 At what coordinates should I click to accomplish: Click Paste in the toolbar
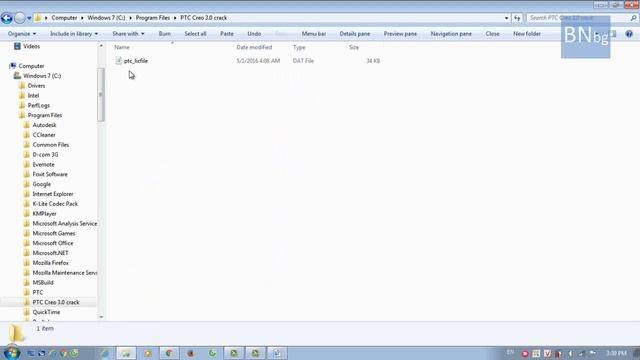[x=227, y=34]
